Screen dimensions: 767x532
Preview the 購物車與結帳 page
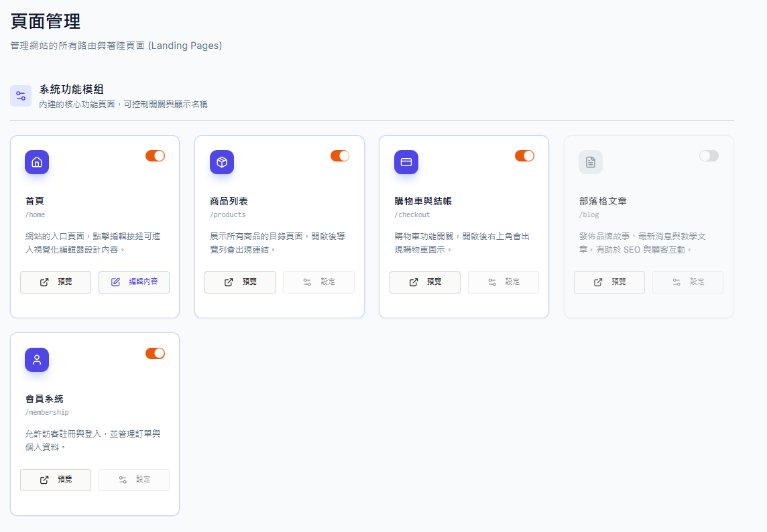425,282
